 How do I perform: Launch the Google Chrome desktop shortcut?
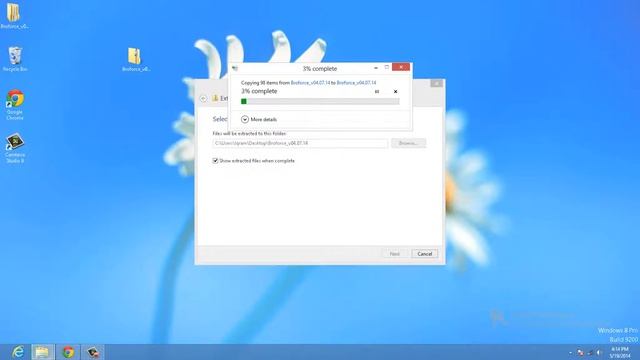click(15, 104)
